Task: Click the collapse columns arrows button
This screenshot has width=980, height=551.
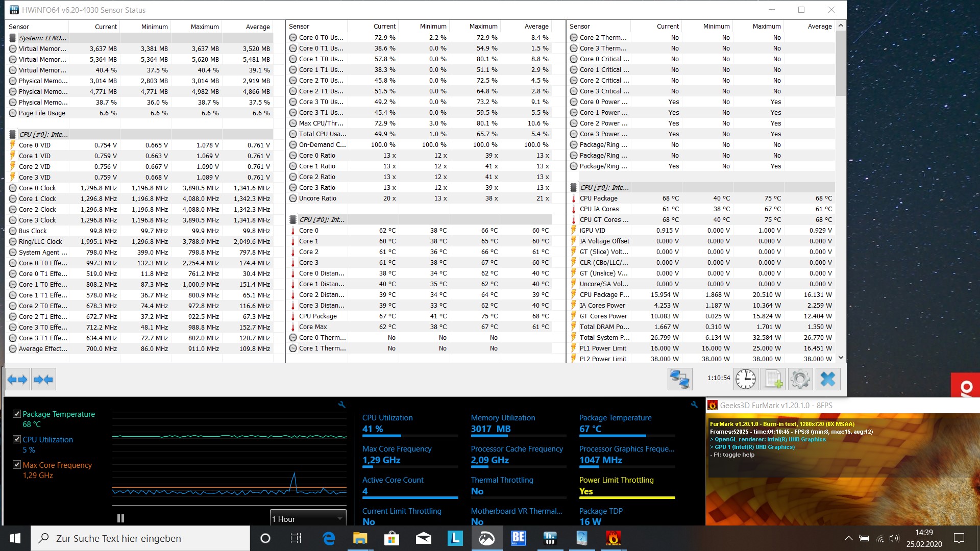Action: coord(43,380)
